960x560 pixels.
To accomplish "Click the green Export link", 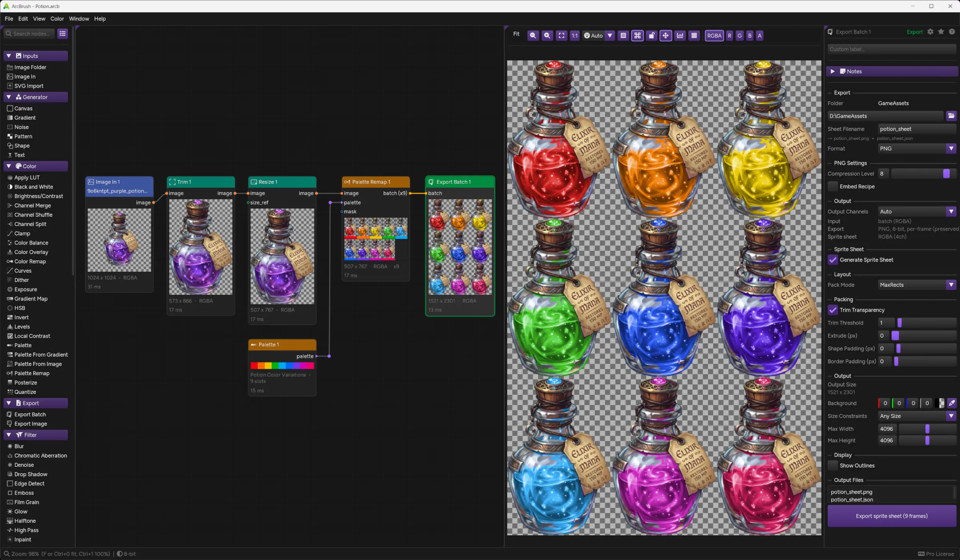I will pyautogui.click(x=914, y=32).
